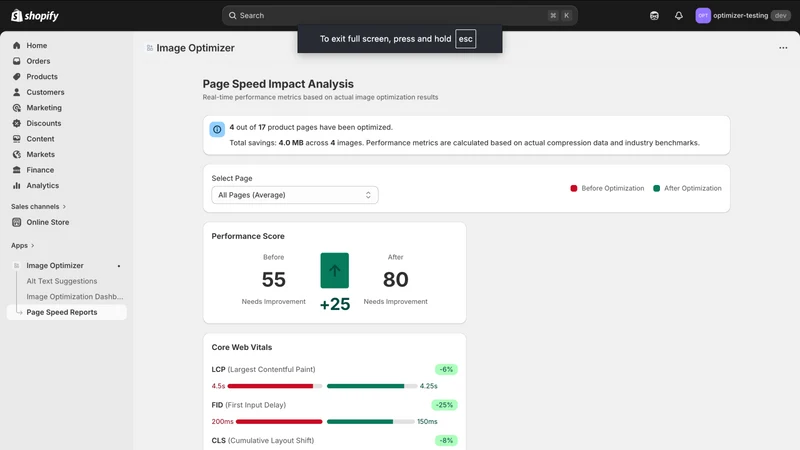Image resolution: width=800 pixels, height=450 pixels.
Task: Click the Finance bank icon
Action: (x=17, y=170)
